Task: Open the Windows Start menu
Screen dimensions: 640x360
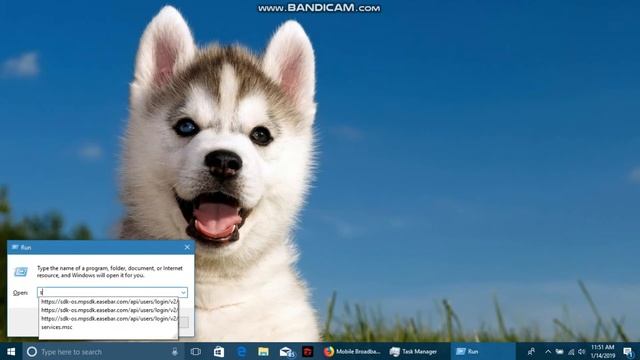Action: pyautogui.click(x=11, y=351)
